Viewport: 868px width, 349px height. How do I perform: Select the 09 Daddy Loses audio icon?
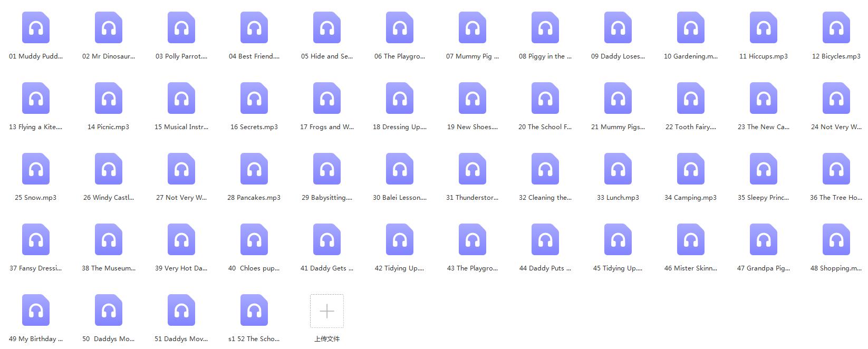coord(618,27)
